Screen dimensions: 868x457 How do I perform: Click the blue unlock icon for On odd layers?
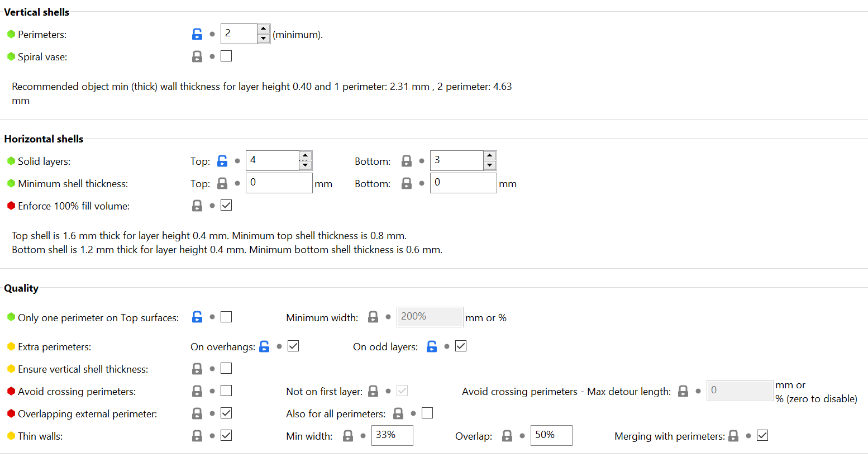coord(432,346)
